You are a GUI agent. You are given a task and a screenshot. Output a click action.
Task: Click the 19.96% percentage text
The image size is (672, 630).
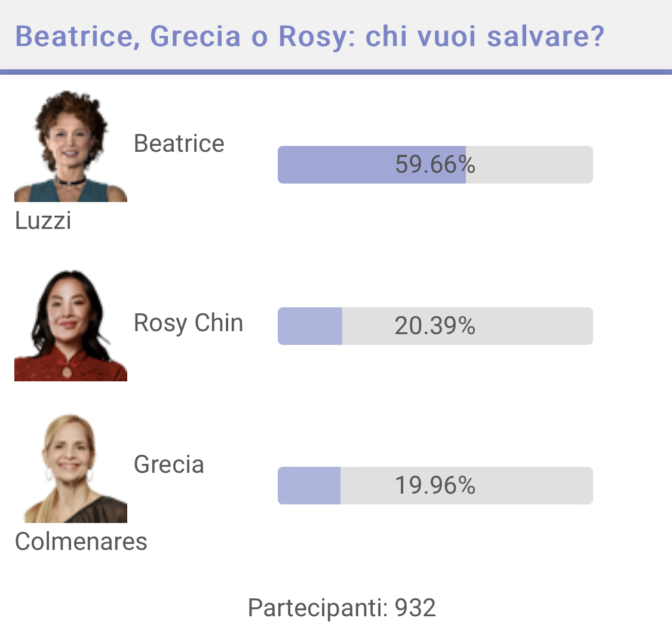435,485
